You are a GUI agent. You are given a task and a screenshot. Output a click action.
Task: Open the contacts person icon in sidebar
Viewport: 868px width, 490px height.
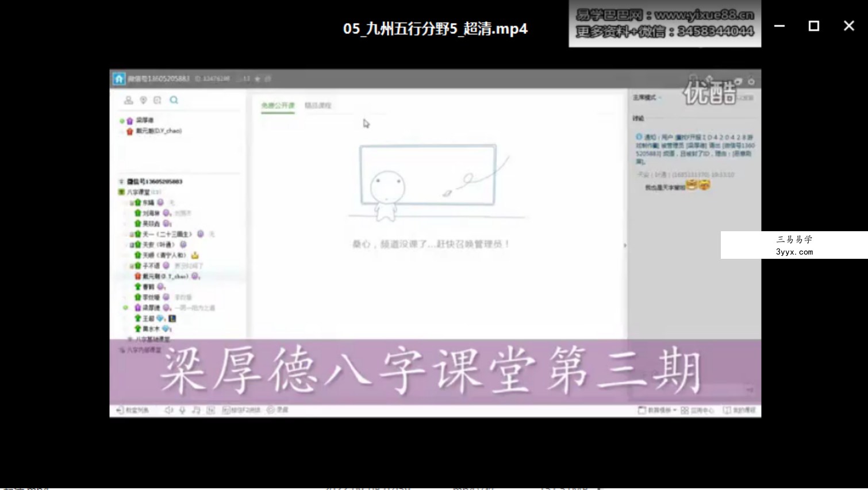pyautogui.click(x=128, y=100)
